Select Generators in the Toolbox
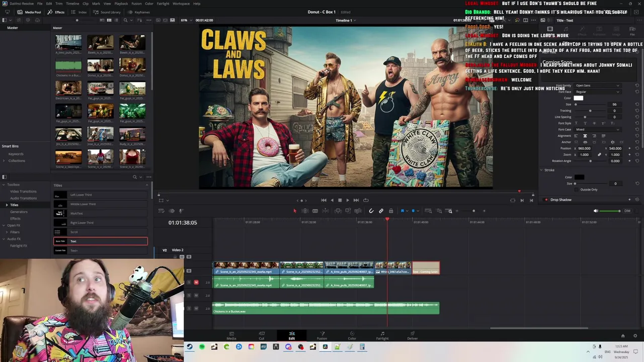This screenshot has width=644, height=362. [19, 212]
